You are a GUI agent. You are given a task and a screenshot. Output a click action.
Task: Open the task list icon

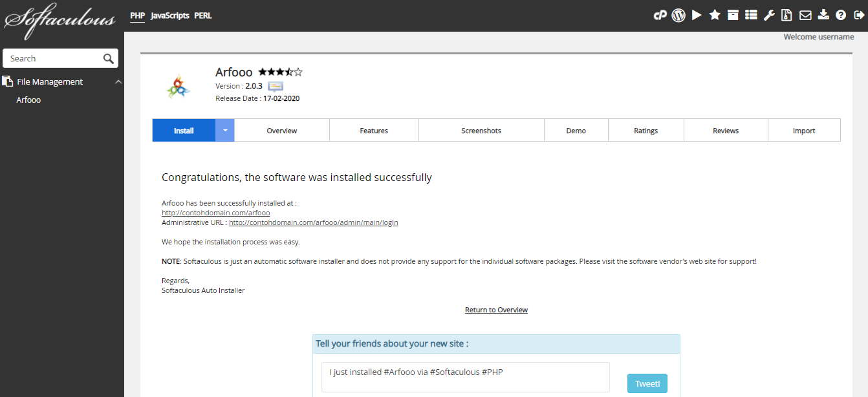coord(751,15)
